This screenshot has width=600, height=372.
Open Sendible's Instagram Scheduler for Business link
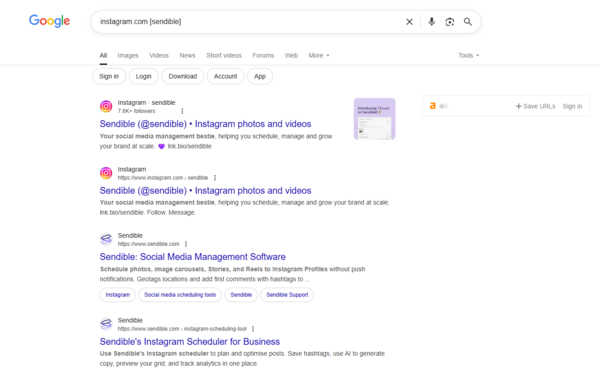pos(190,341)
